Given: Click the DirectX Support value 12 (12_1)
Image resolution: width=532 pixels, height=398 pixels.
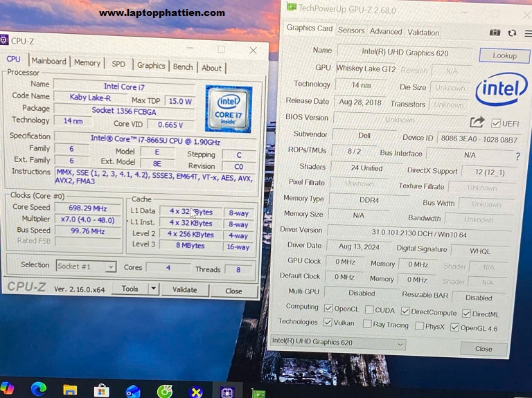Looking at the screenshot, I should pyautogui.click(x=490, y=172).
